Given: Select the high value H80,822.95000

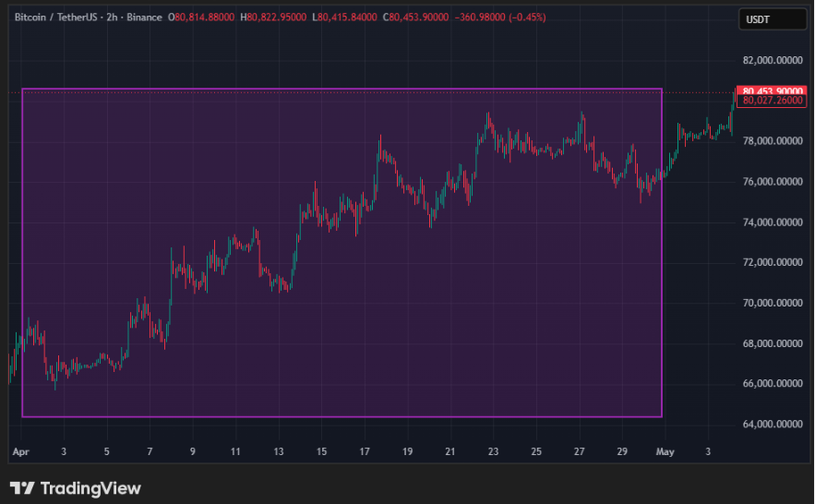Looking at the screenshot, I should (x=273, y=18).
